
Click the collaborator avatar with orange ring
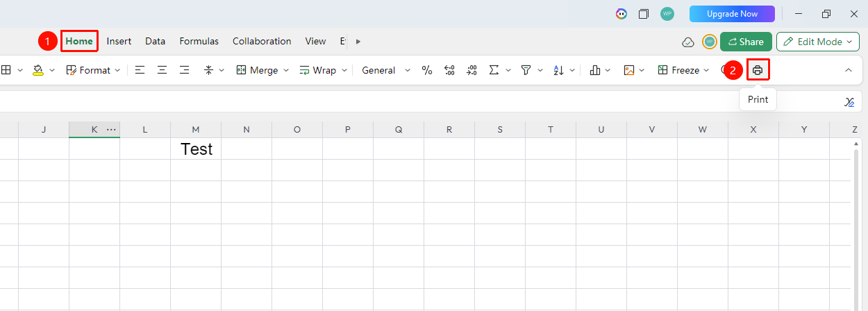click(x=709, y=42)
